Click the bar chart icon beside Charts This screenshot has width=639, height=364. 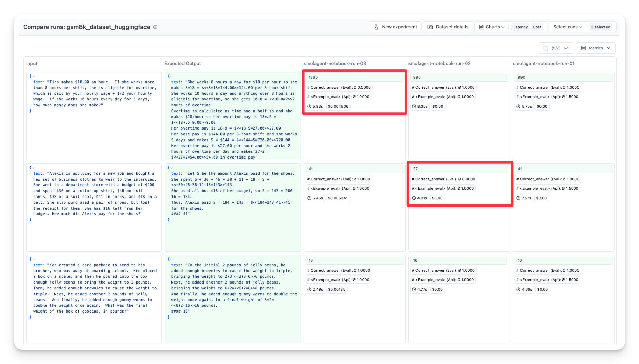(x=481, y=27)
